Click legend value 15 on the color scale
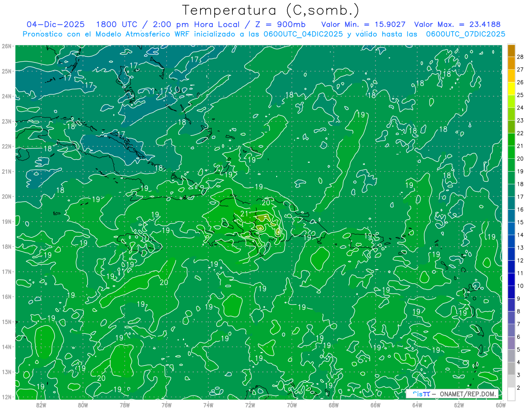532x411 pixels. [x=520, y=222]
